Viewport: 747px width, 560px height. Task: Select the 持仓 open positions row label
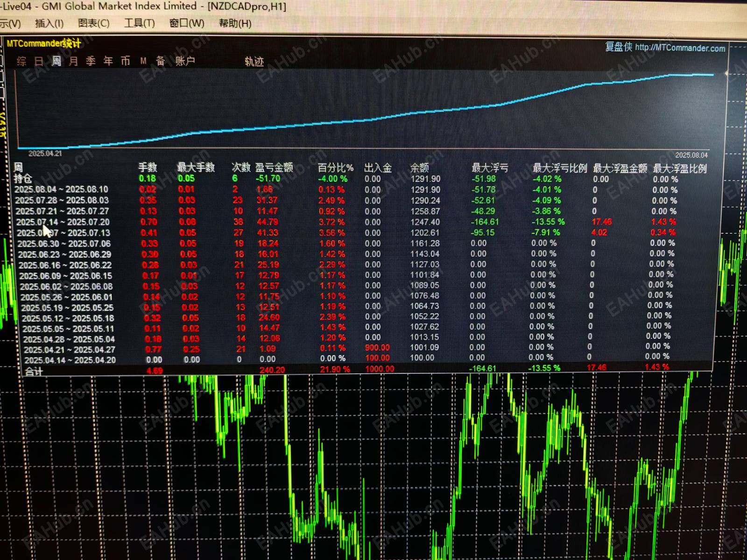click(x=22, y=178)
